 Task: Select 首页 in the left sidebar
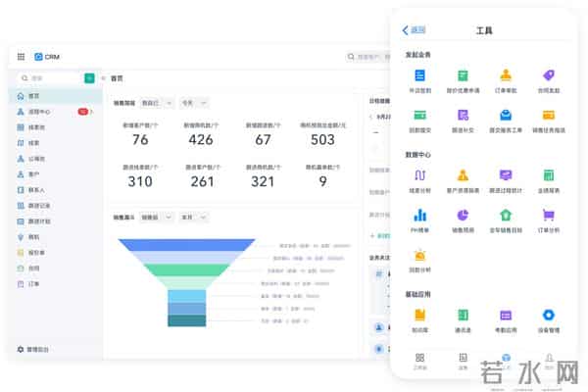(x=33, y=96)
